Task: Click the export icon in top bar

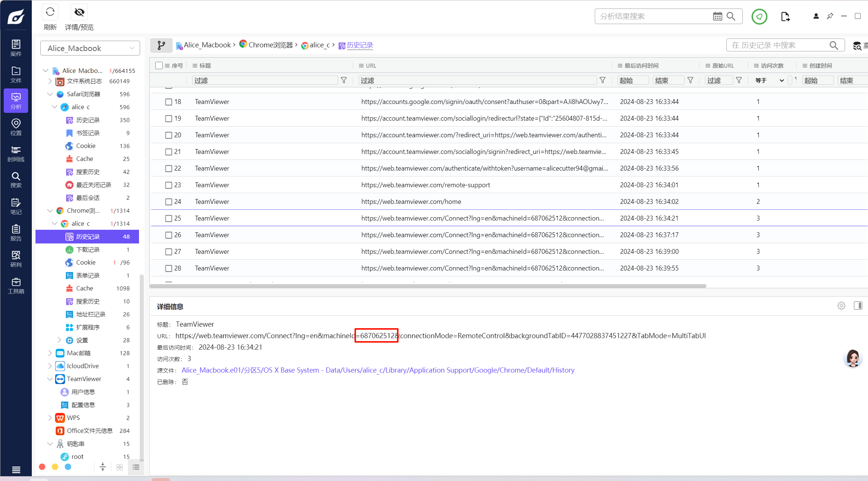Action: pos(785,16)
